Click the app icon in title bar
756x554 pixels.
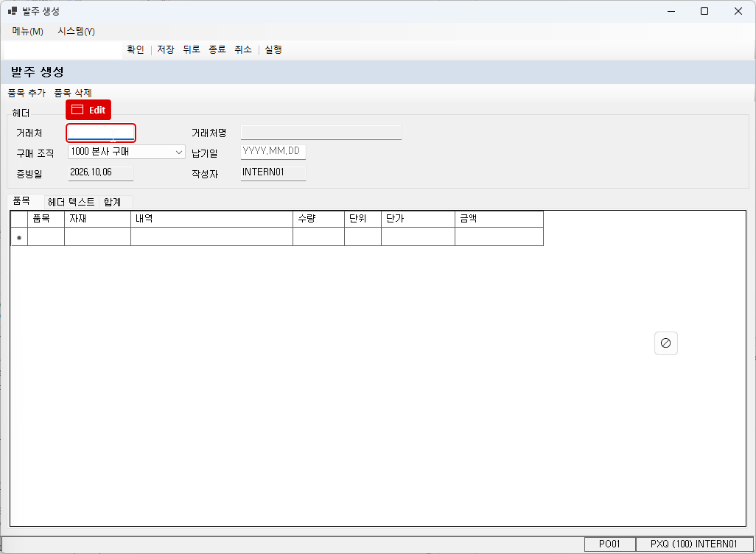(13, 10)
